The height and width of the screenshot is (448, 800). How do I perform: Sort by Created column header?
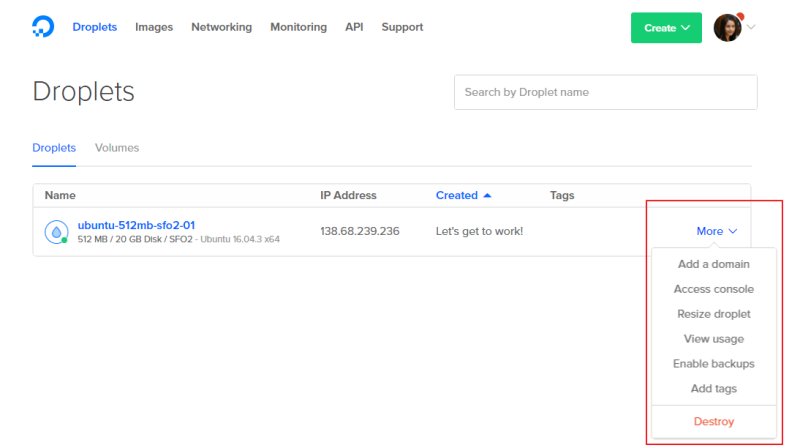coord(457,195)
